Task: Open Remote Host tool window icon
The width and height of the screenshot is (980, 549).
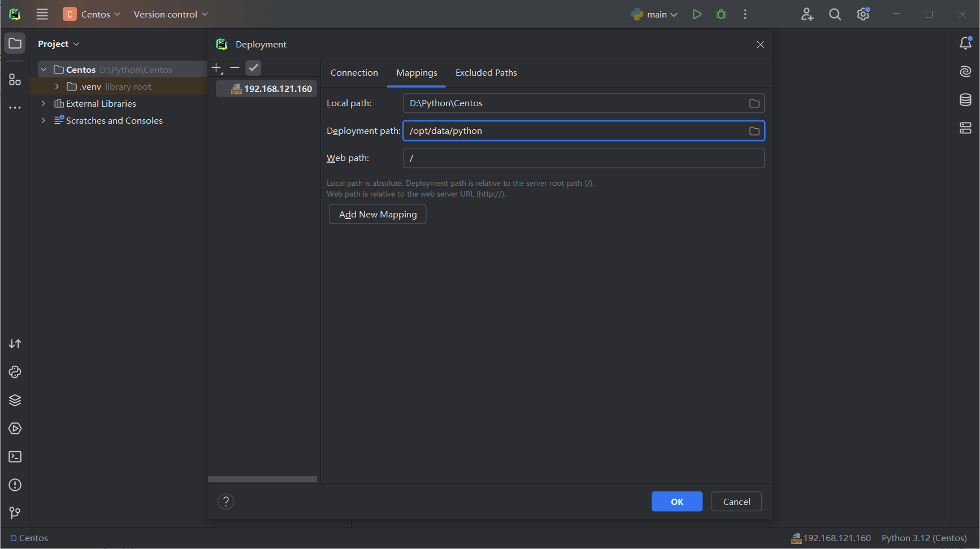Action: (x=965, y=128)
